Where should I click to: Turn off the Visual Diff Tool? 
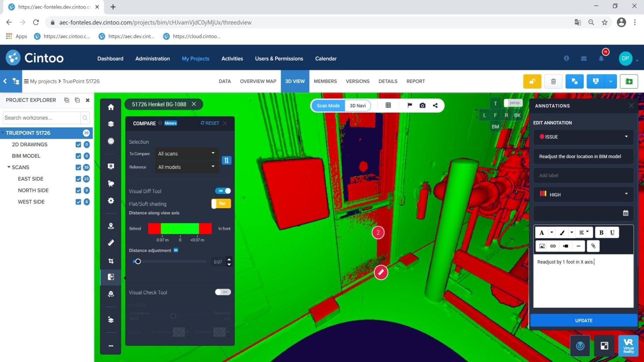click(x=223, y=191)
